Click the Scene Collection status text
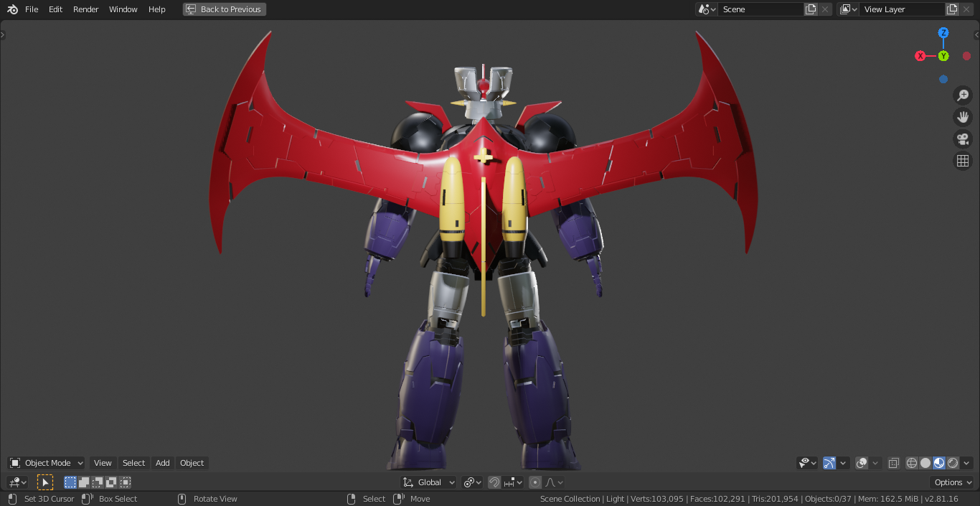Viewport: 980px width, 506px height. pyautogui.click(x=570, y=499)
